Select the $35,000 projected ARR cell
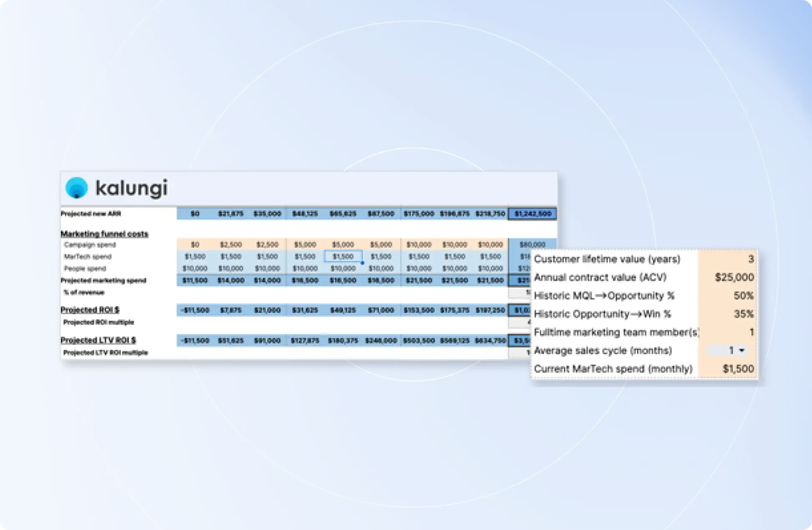This screenshot has height=530, width=812. coord(267,213)
